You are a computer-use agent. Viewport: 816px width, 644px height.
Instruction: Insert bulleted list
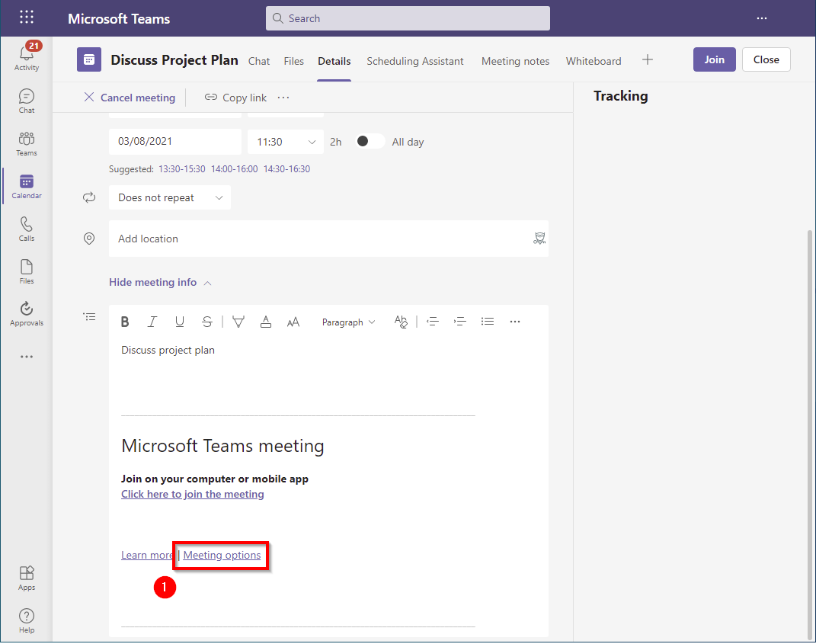[488, 322]
